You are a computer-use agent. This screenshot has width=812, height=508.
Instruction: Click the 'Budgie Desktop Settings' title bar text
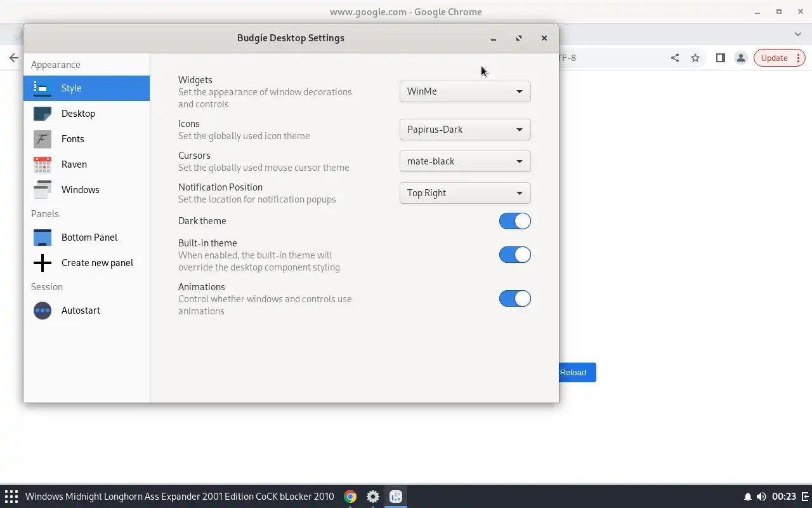coord(291,38)
